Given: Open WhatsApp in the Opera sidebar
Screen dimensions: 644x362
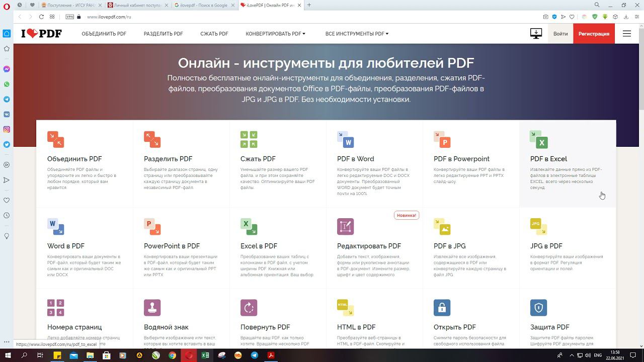Looking at the screenshot, I should click(x=7, y=84).
